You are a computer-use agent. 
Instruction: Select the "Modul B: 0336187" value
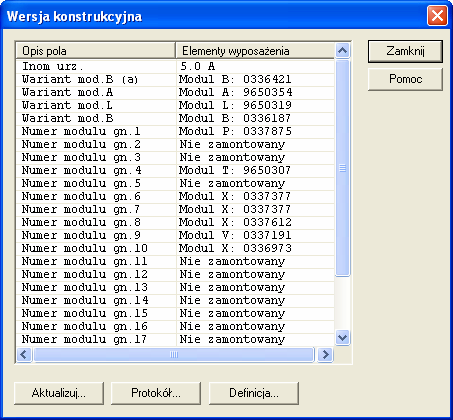pyautogui.click(x=255, y=118)
